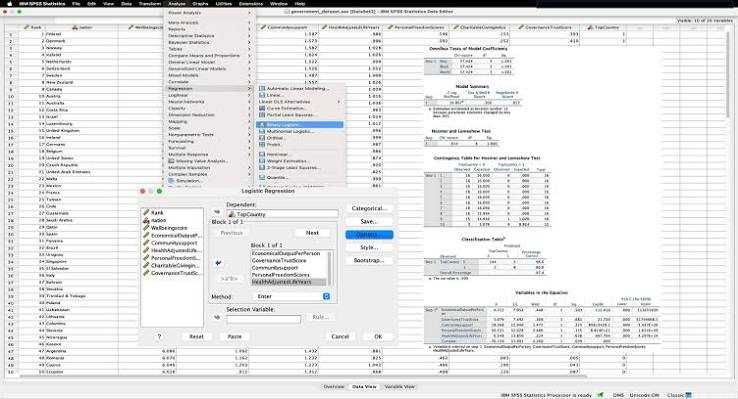Click the Style... button

(x=369, y=247)
